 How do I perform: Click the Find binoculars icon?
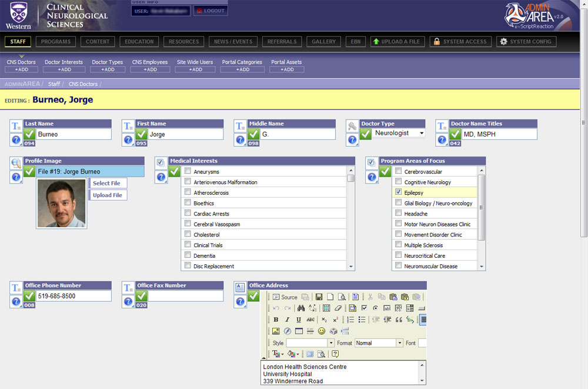(301, 308)
